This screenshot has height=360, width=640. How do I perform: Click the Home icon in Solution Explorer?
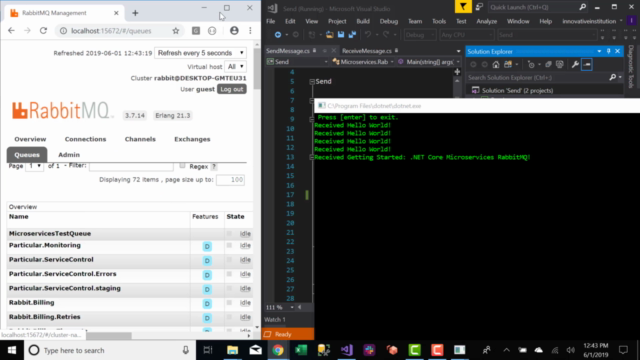point(496,64)
